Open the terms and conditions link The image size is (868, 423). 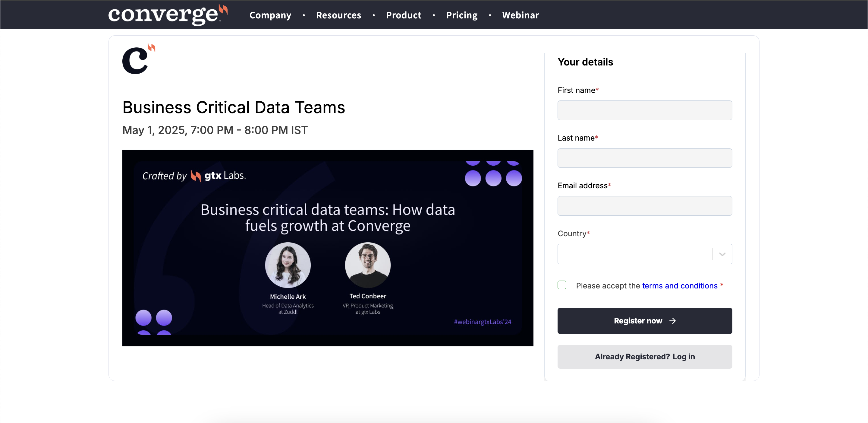679,286
